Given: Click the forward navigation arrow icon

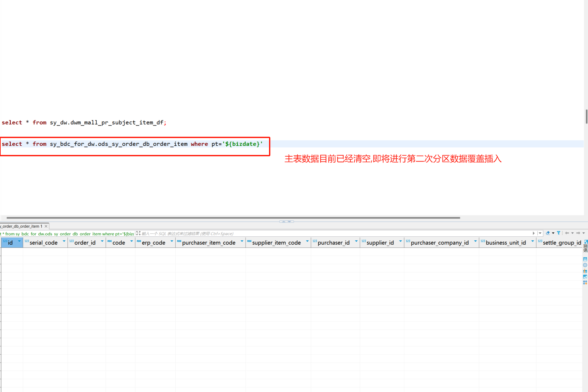Looking at the screenshot, I should pos(578,233).
